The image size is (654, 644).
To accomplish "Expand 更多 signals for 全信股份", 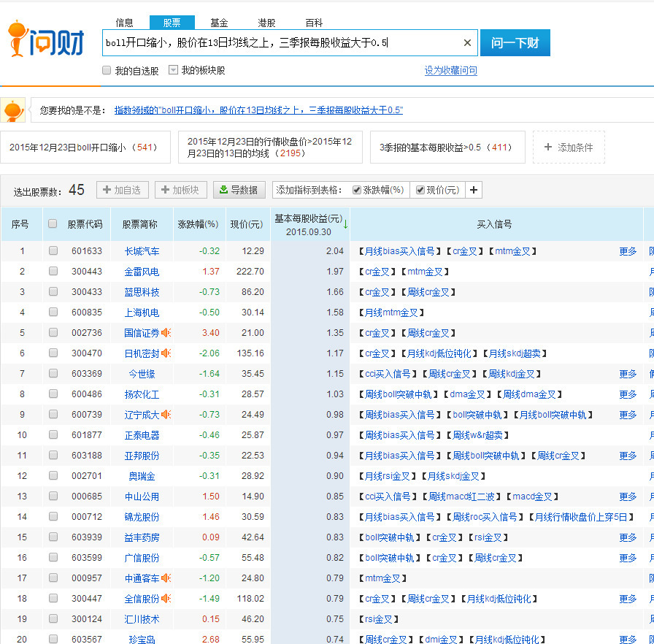I will tap(628, 599).
